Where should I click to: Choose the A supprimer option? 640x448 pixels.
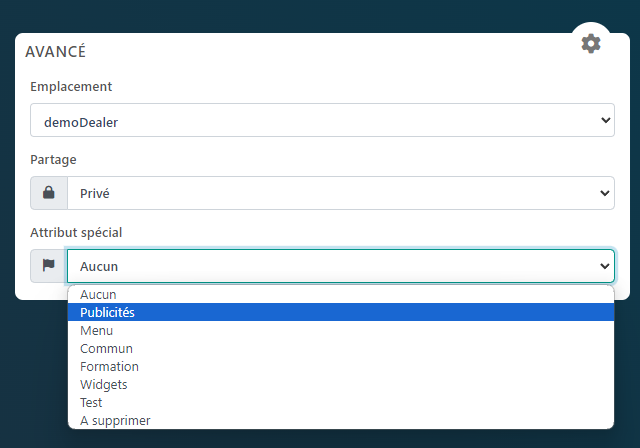click(115, 421)
